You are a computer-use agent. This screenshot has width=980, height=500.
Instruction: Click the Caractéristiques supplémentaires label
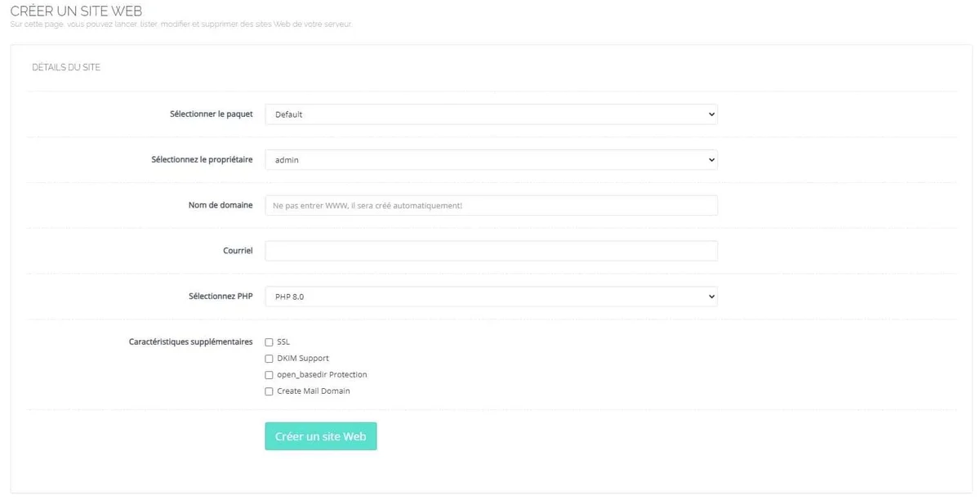[190, 342]
